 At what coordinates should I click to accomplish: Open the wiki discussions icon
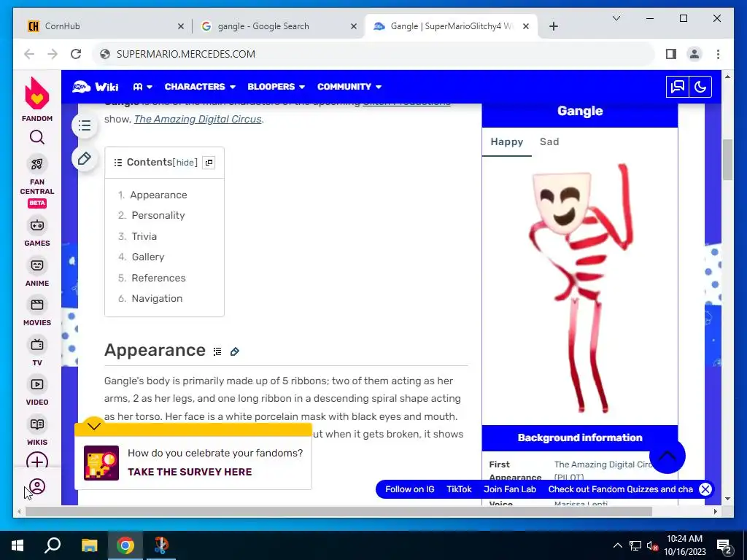click(x=678, y=87)
